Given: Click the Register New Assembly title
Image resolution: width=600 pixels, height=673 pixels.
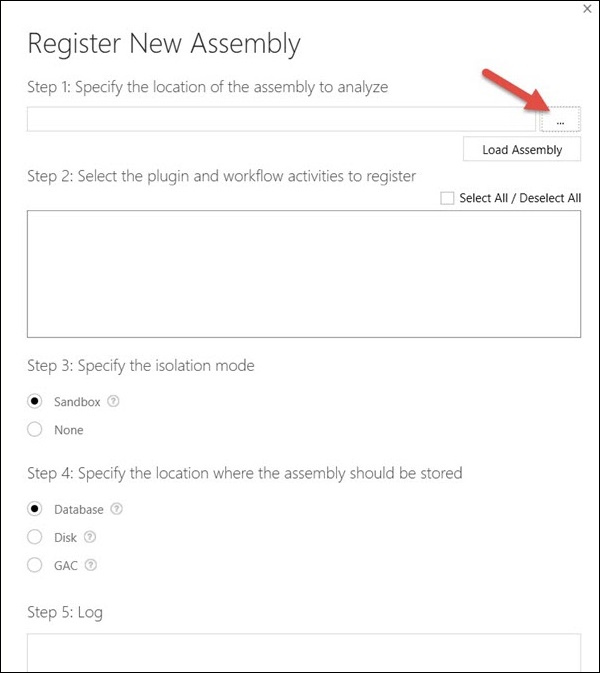Looking at the screenshot, I should coord(164,44).
